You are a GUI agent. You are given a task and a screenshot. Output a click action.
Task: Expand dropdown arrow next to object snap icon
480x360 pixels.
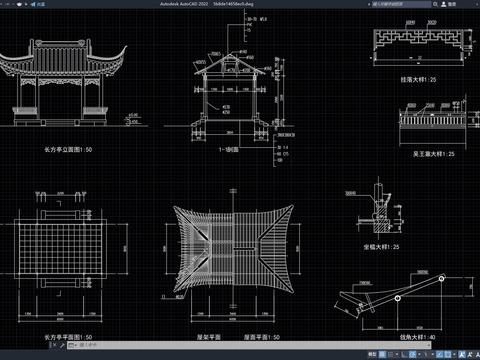[454, 354]
